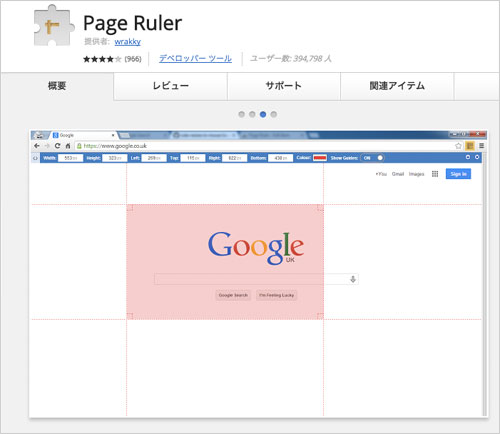Screen dimensions: 500x434
Task: Click the home icon in the preview browser
Action: pos(68,146)
